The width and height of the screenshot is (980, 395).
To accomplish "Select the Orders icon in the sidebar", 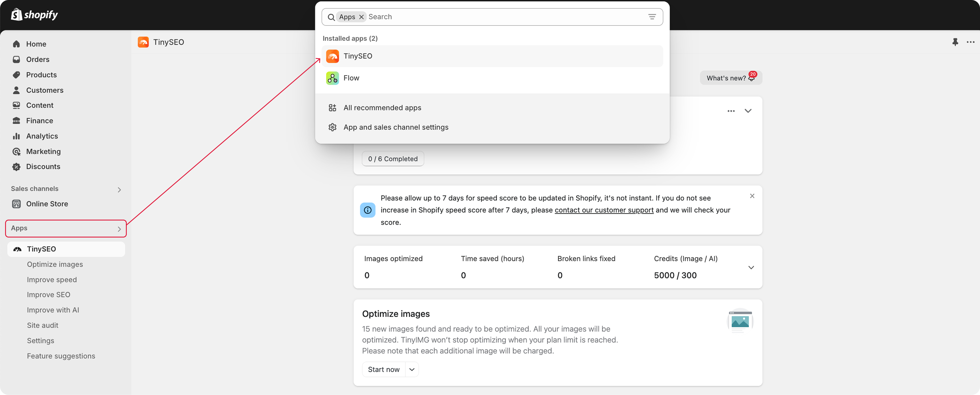I will (17, 59).
